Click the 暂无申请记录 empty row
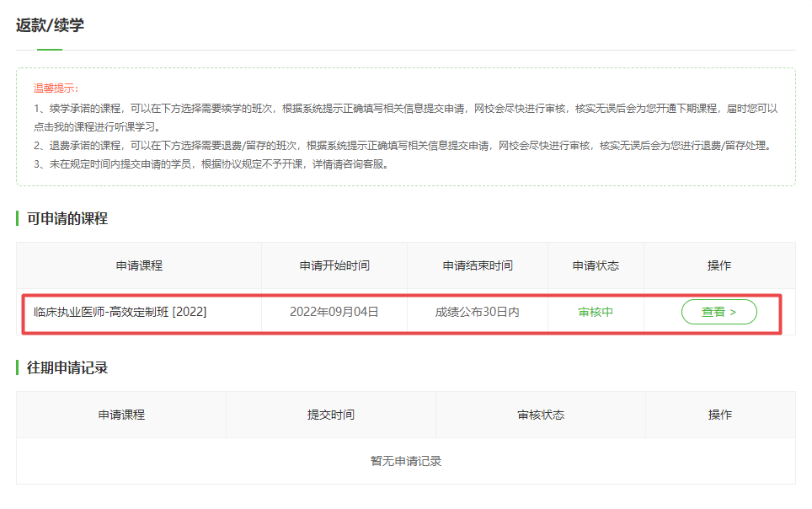Image resolution: width=812 pixels, height=509 pixels. [406, 461]
